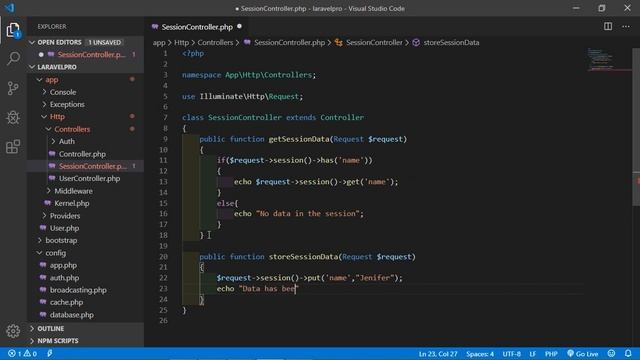Collapse the Open Editors section
Image resolution: width=640 pixels, height=360 pixels.
[32, 42]
